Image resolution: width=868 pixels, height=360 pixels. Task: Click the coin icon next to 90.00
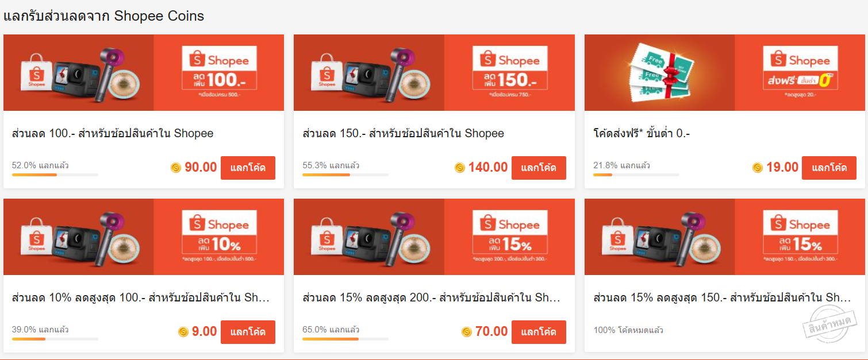pos(176,168)
